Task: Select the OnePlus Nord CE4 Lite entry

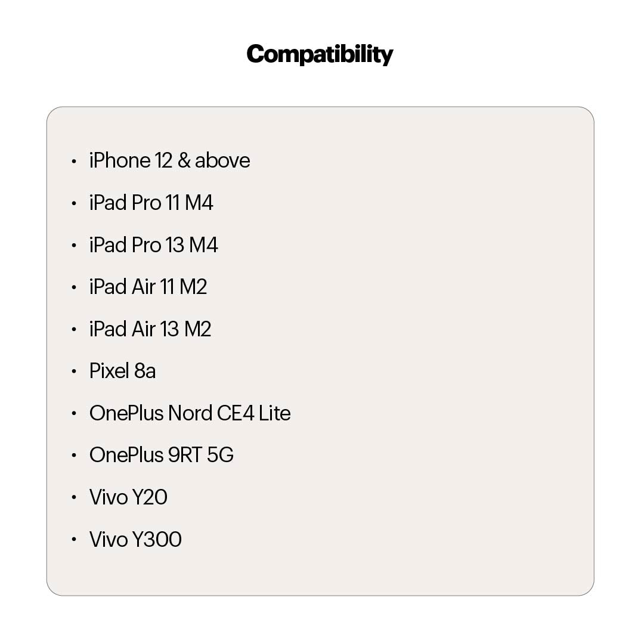Action: pyautogui.click(x=190, y=413)
